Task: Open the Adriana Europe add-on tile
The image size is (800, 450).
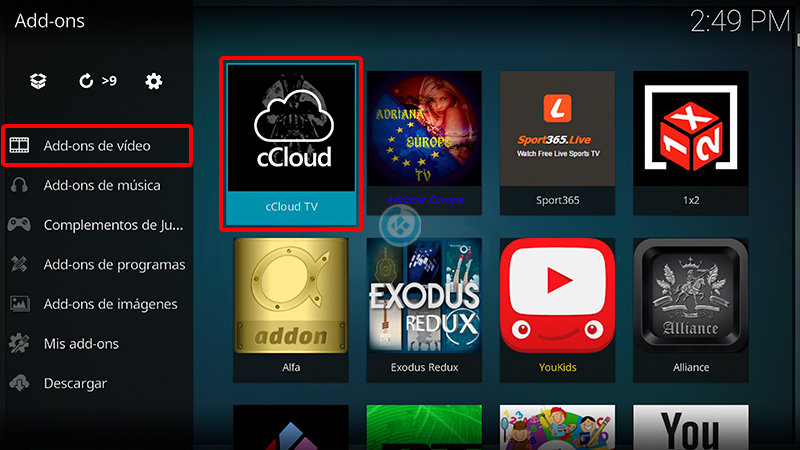Action: 424,143
